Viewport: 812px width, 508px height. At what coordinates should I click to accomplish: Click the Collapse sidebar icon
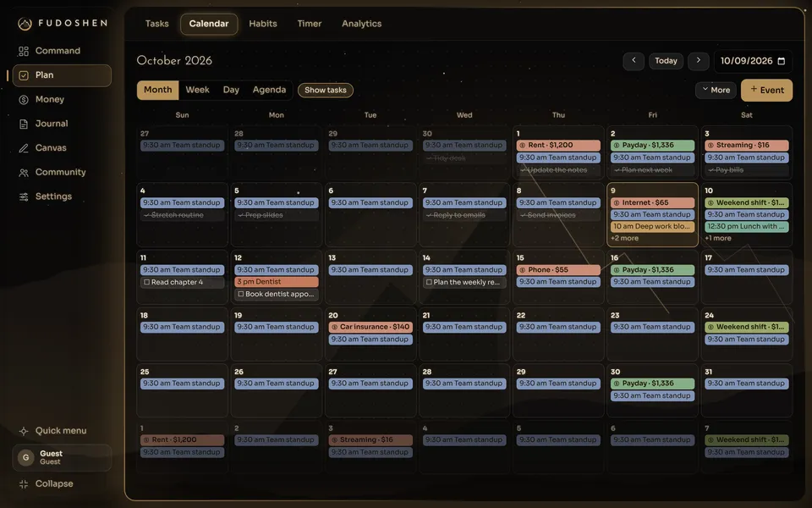click(x=24, y=484)
